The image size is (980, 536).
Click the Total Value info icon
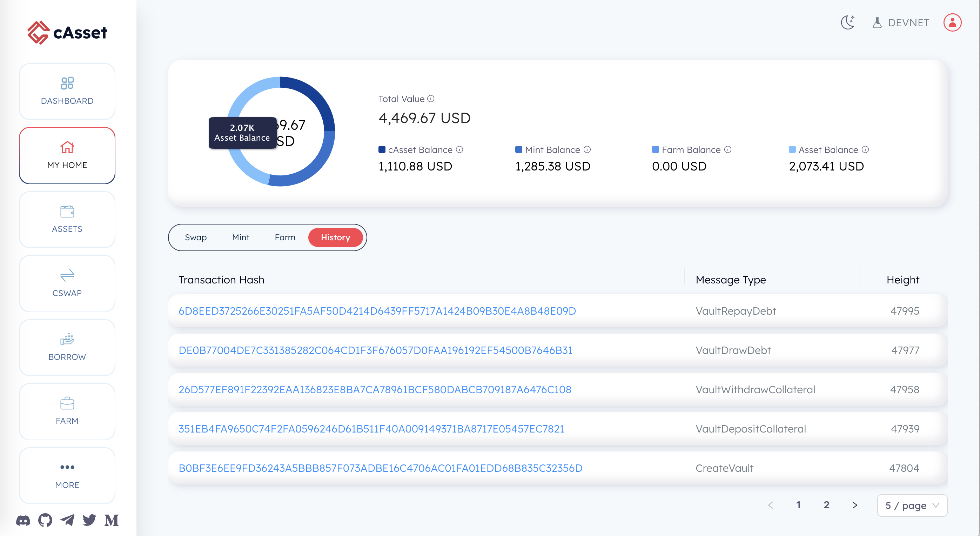pyautogui.click(x=431, y=99)
